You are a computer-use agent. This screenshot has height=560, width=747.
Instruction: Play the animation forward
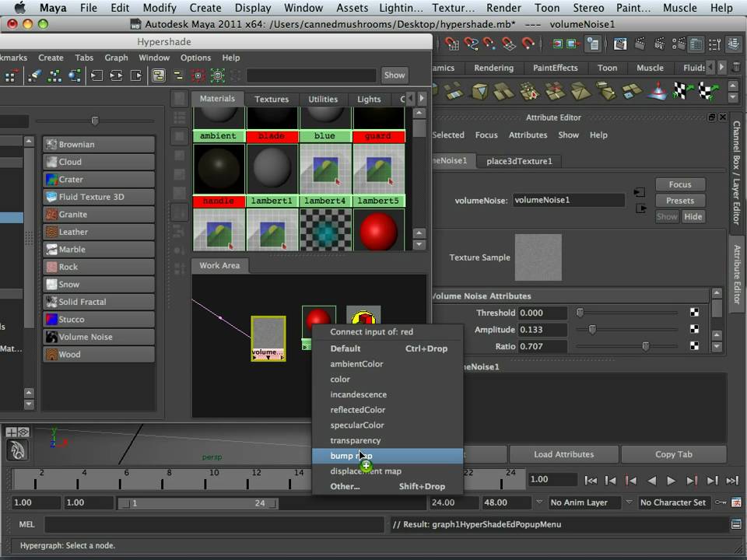coord(671,481)
